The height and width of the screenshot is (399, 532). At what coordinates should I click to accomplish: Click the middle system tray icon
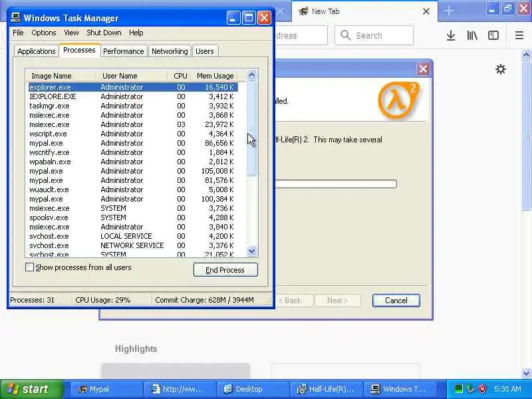(x=470, y=388)
